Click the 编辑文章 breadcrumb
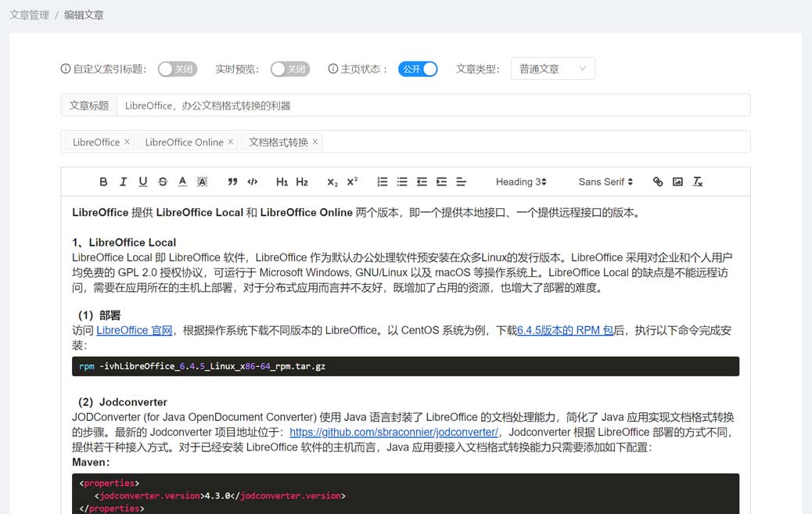The image size is (812, 514). tap(84, 15)
